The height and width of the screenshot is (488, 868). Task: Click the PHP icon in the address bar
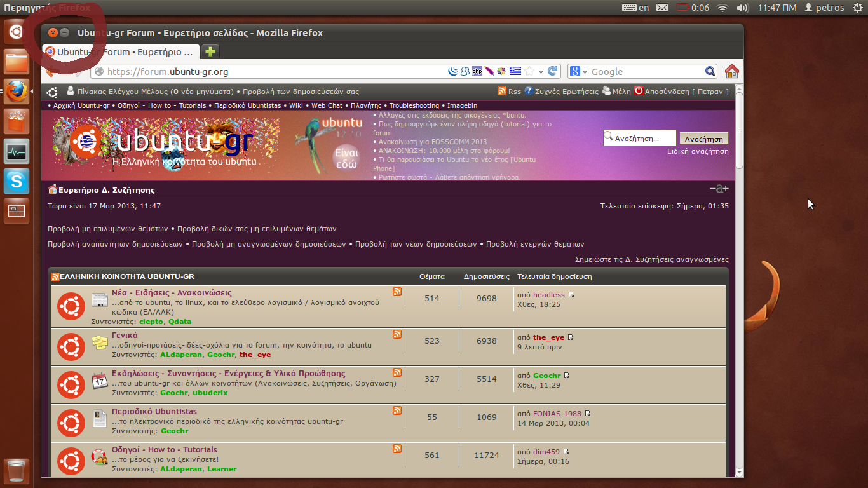click(477, 71)
